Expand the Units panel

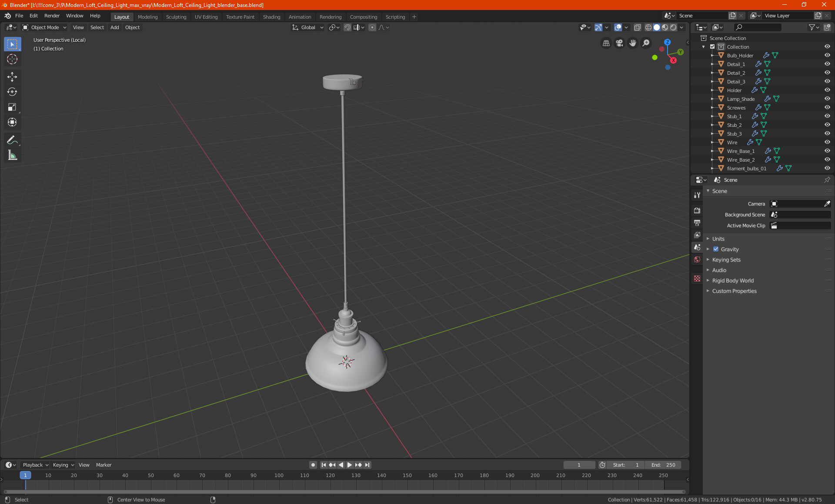(718, 239)
